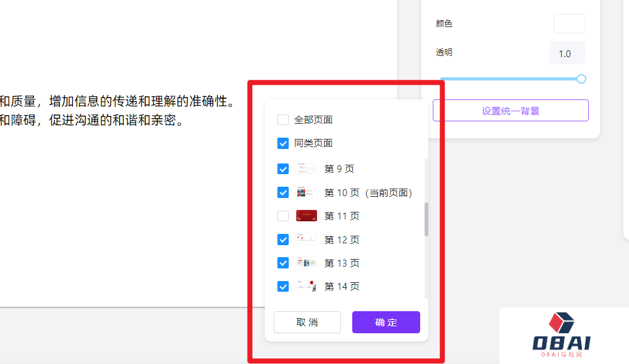Cancel the dialog via 取消 button
Screen dimensions: 629x364
(307, 322)
